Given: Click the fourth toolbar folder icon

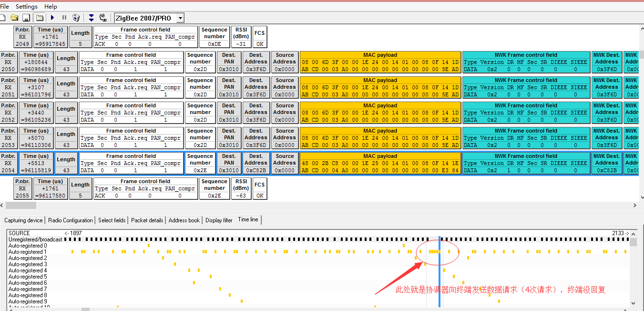Looking at the screenshot, I should click(x=40, y=18).
